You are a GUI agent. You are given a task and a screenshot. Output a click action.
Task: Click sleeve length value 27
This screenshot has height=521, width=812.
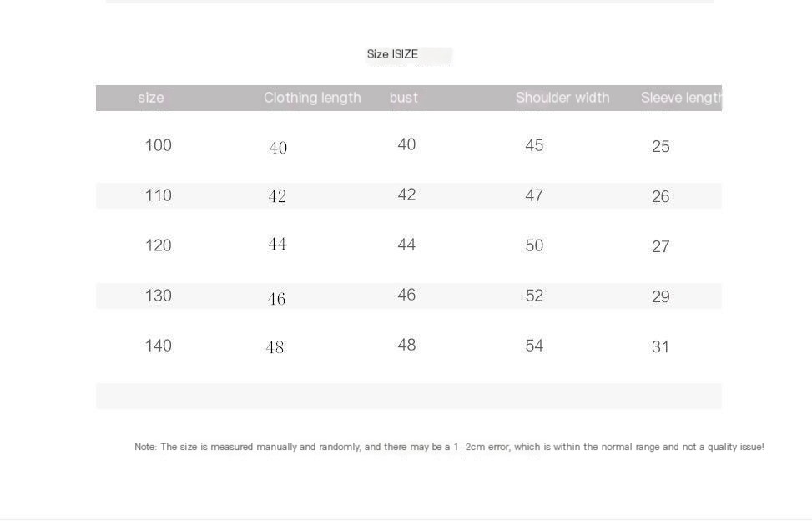coord(661,247)
